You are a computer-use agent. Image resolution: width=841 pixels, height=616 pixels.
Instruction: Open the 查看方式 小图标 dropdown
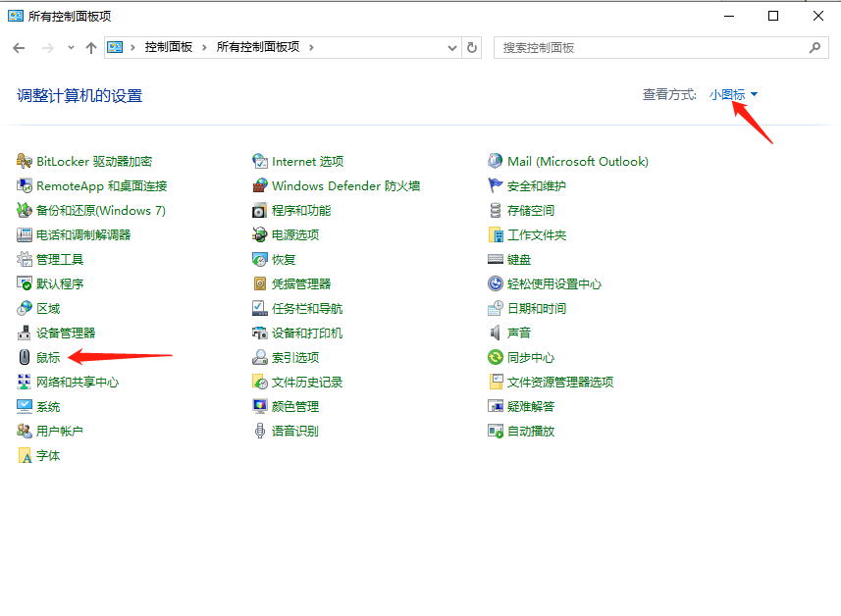(729, 94)
